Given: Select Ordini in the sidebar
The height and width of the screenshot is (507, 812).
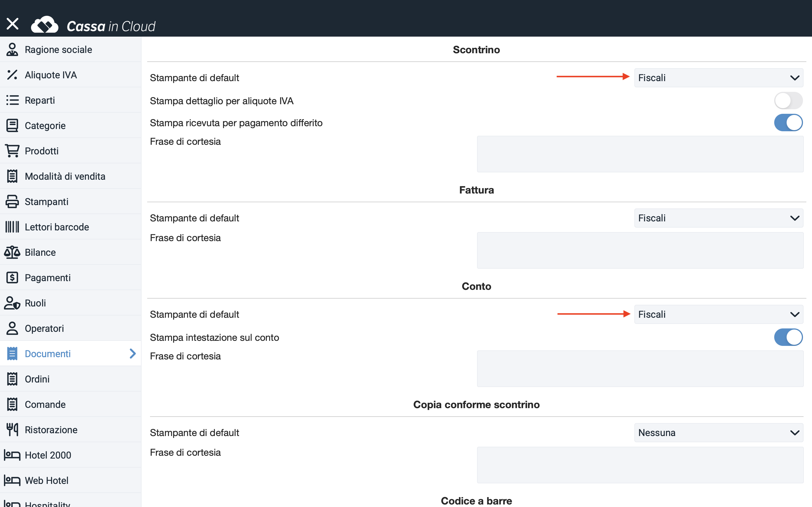Looking at the screenshot, I should coord(37,379).
